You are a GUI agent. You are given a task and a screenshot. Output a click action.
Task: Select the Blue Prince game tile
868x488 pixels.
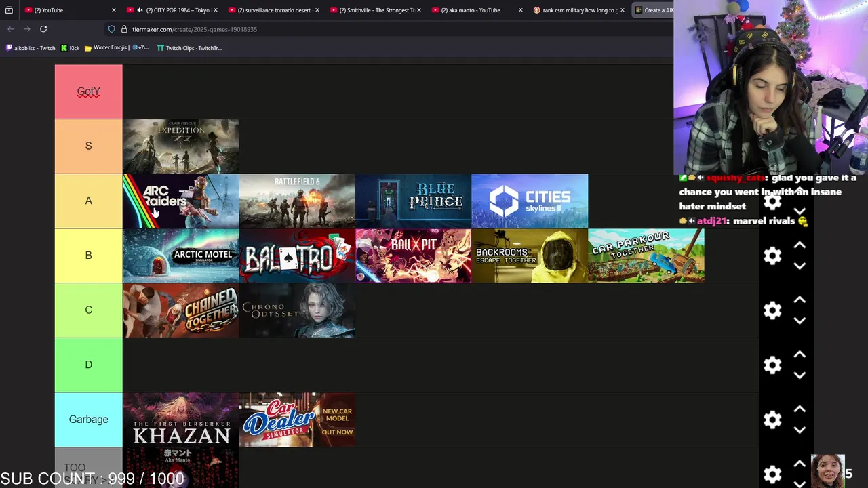[x=414, y=201]
